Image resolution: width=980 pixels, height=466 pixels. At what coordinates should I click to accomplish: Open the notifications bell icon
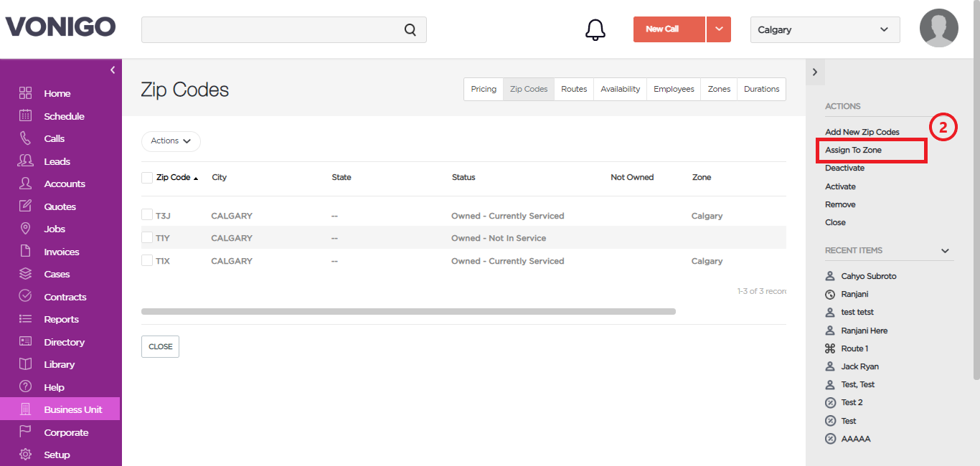595,29
